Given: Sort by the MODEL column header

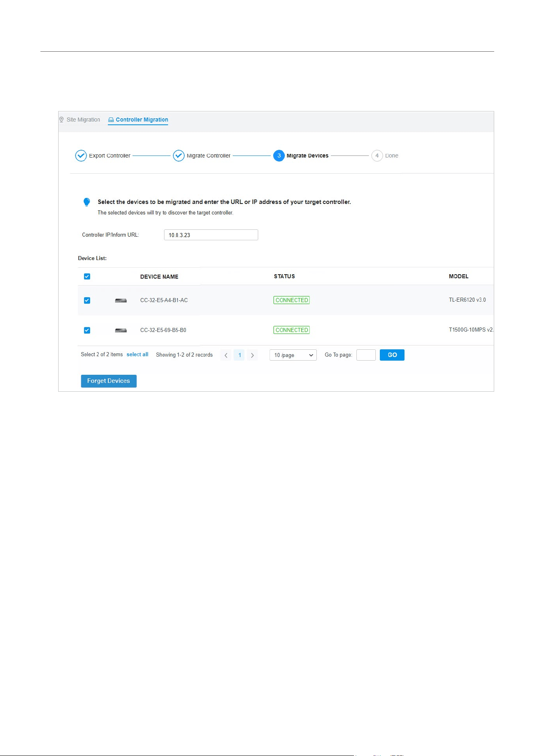Looking at the screenshot, I should click(x=459, y=276).
